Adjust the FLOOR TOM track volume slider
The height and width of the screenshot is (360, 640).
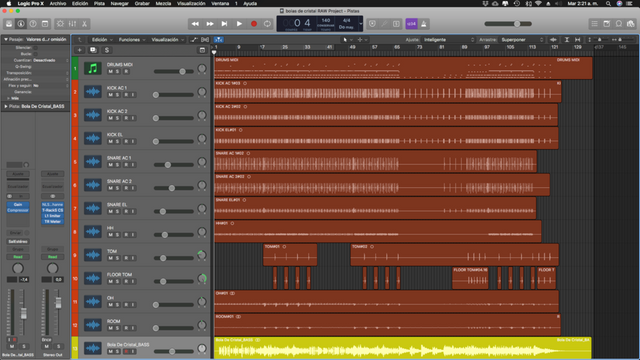coord(173,282)
